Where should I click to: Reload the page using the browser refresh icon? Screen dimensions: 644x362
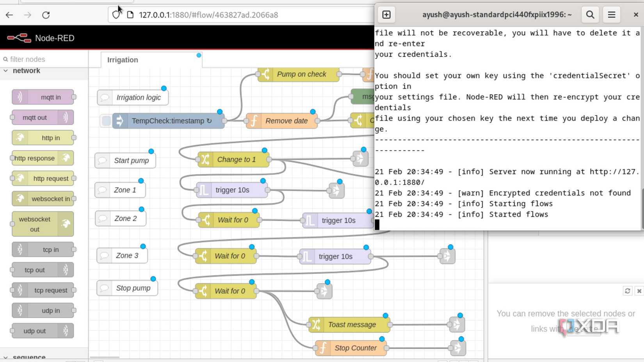(x=46, y=15)
